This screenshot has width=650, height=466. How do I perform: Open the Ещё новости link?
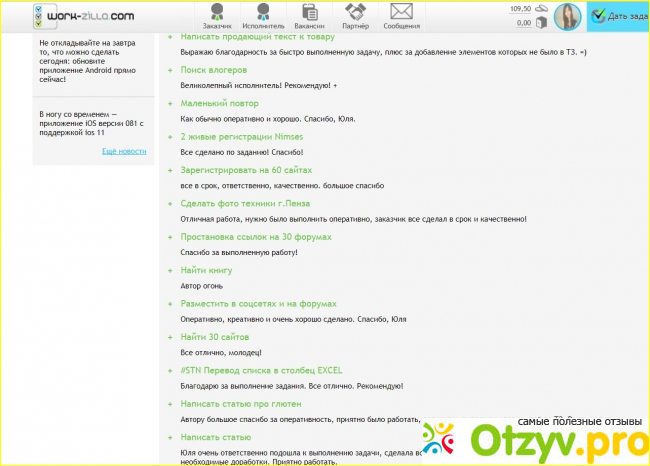(x=124, y=151)
